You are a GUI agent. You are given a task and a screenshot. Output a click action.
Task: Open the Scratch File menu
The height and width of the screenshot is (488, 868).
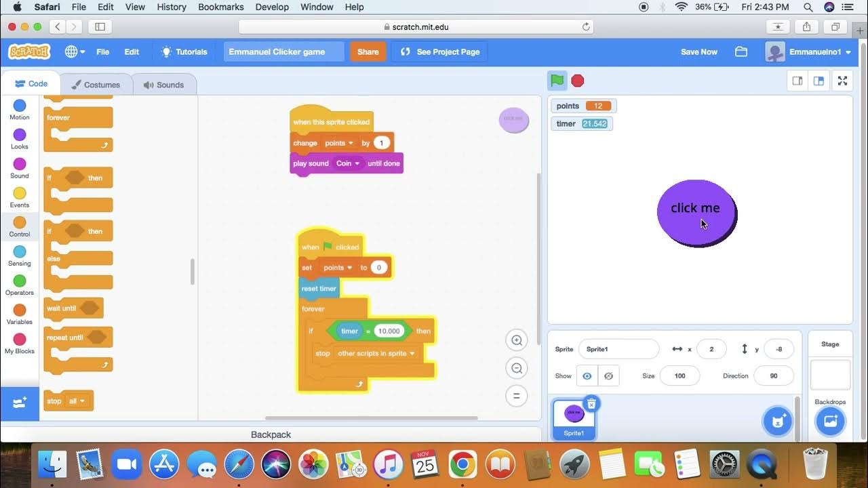[x=102, y=52]
